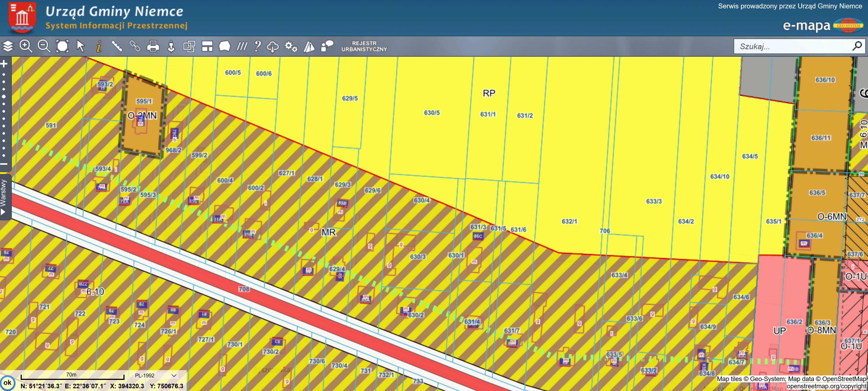Viewport: 868px width, 391px height.
Task: Zoom to full extent icon
Action: [62, 46]
